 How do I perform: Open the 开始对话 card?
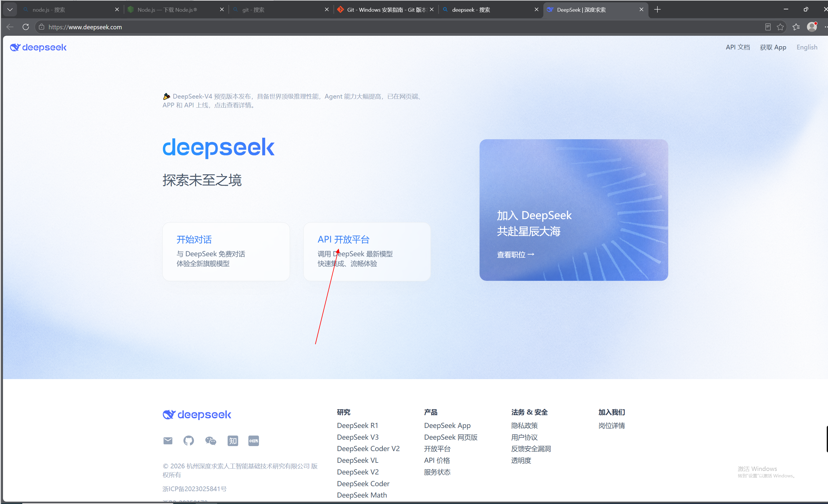(x=226, y=252)
